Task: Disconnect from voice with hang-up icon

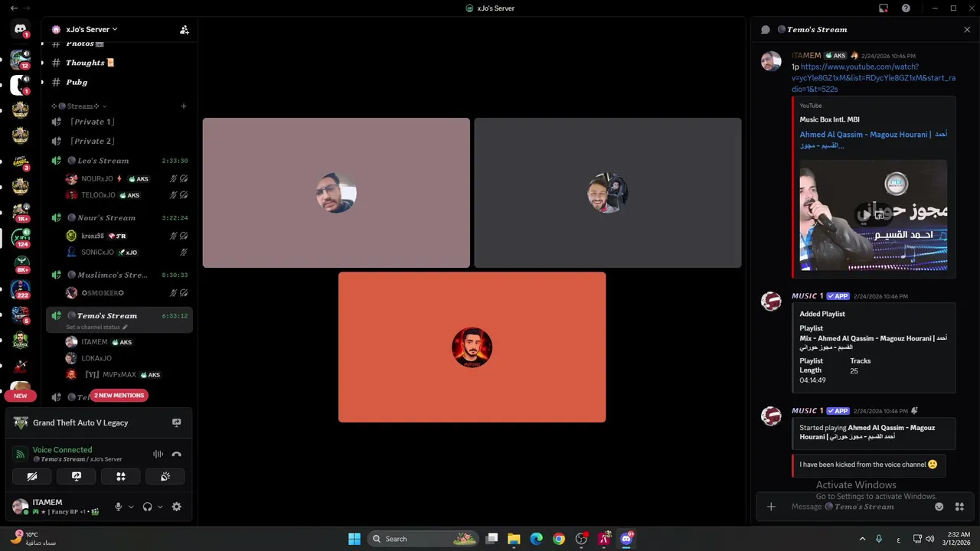Action: pos(177,454)
